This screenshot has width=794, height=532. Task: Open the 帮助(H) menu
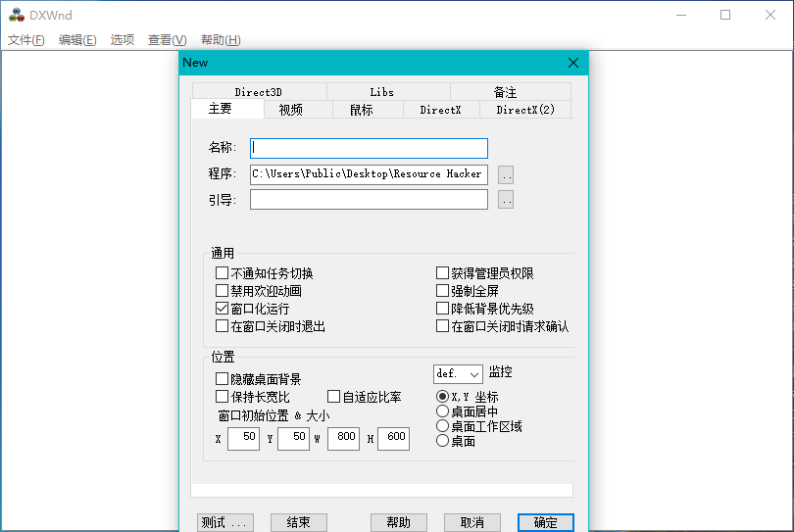pyautogui.click(x=221, y=40)
